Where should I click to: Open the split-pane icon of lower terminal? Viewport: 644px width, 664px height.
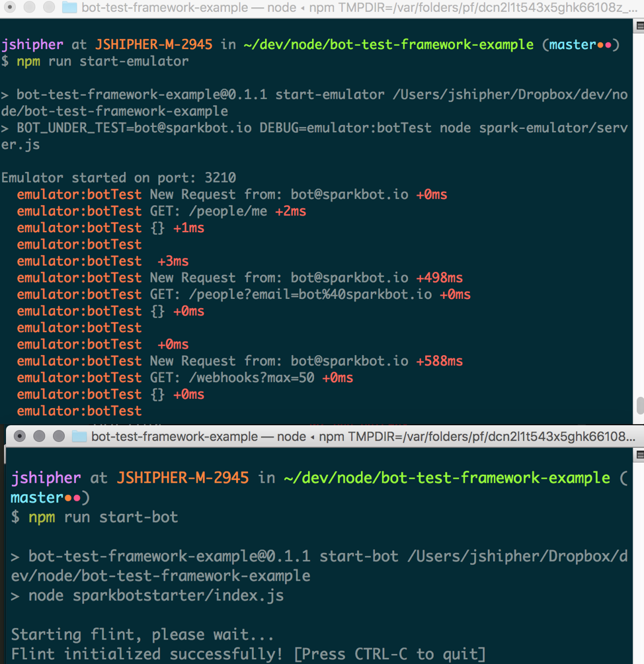[x=640, y=455]
